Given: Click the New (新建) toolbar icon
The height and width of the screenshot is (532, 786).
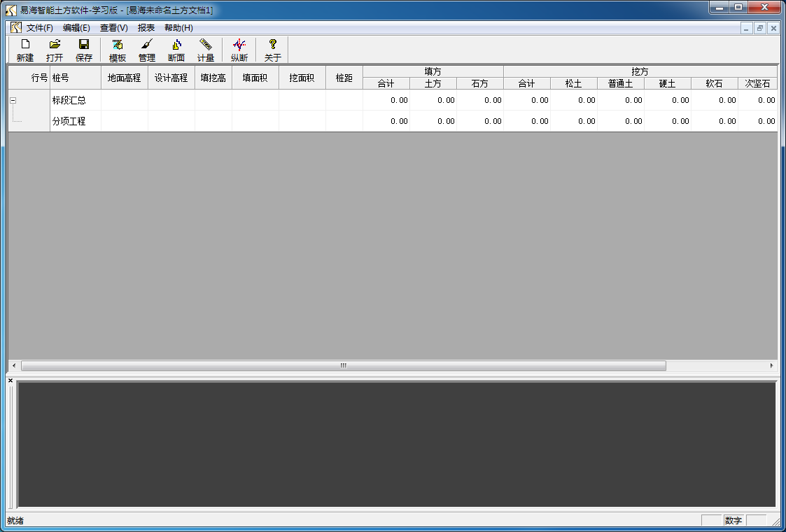Looking at the screenshot, I should coord(25,50).
